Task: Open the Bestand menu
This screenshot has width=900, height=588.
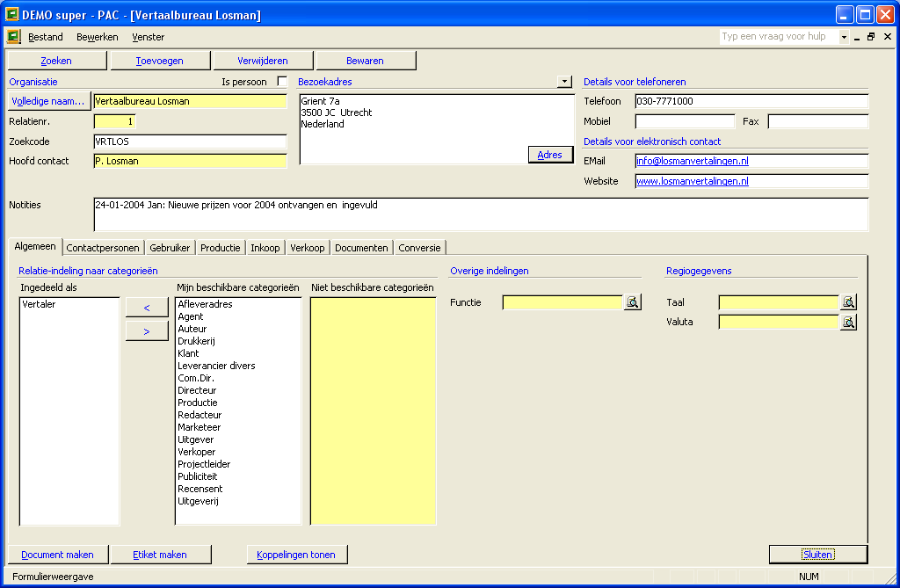Action: [46, 37]
